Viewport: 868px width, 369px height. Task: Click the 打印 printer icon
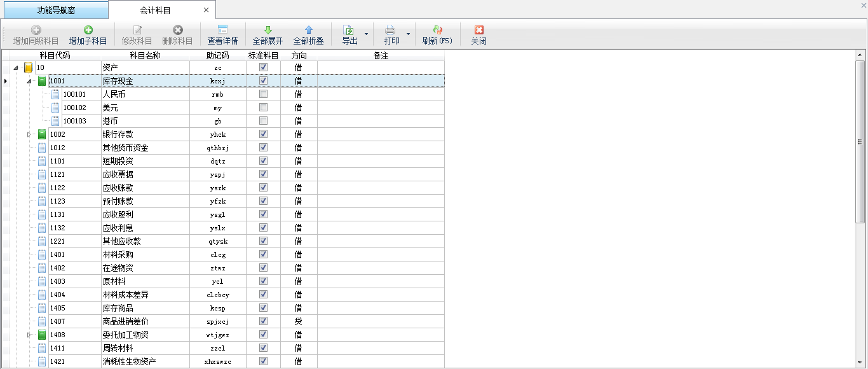tap(391, 31)
